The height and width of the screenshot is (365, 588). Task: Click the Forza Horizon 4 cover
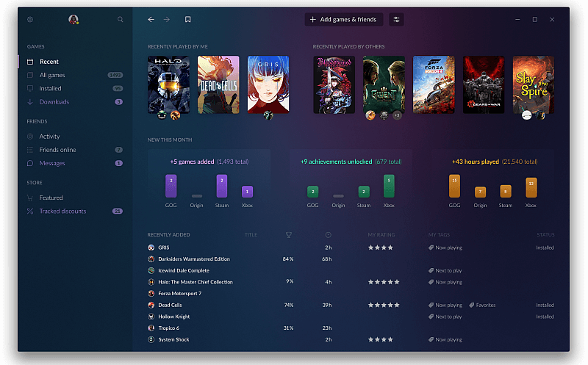(x=434, y=84)
